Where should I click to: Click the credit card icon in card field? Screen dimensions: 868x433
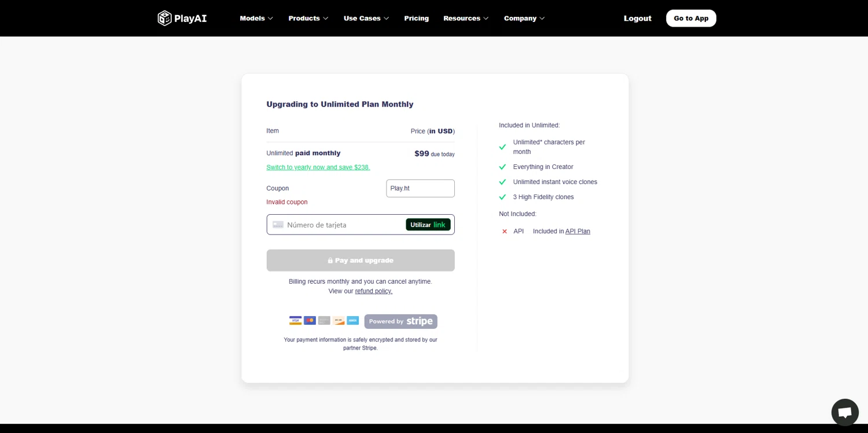click(278, 225)
